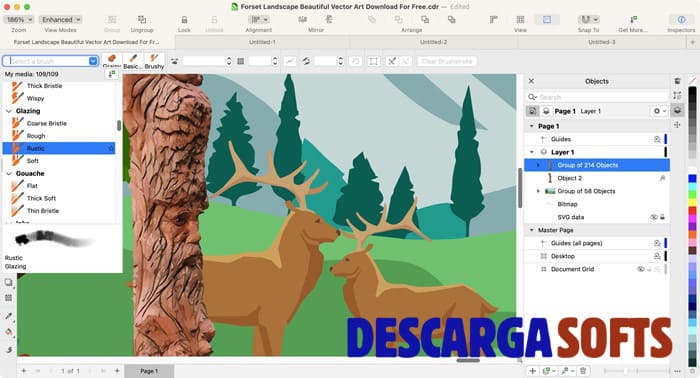Select the Forset Landscape document tab
This screenshot has height=378, width=700.
pos(86,42)
